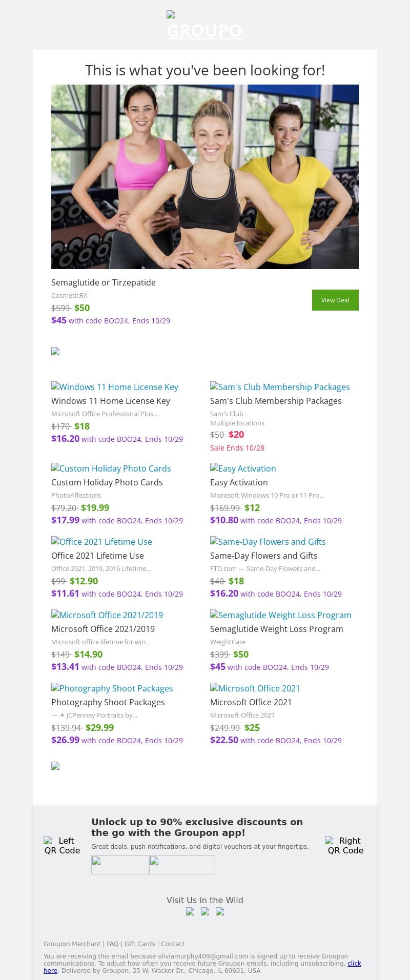The width and height of the screenshot is (410, 980).
Task: Go to the FAQ footer link
Action: pos(112,944)
